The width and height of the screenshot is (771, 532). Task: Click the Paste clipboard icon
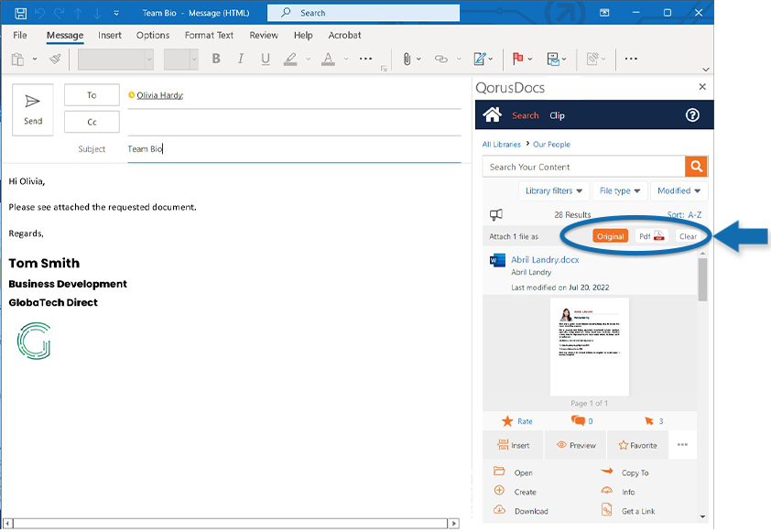(x=17, y=59)
